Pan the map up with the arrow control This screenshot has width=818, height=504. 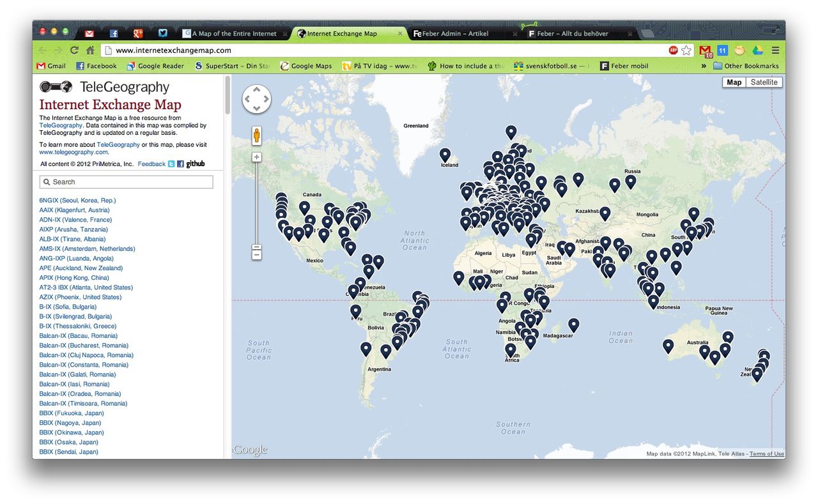[257, 90]
